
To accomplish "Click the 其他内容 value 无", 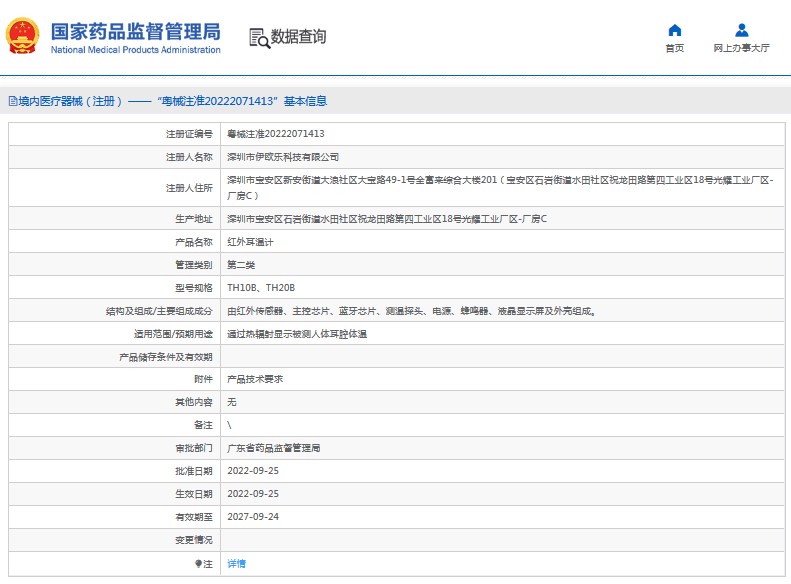I will [232, 402].
